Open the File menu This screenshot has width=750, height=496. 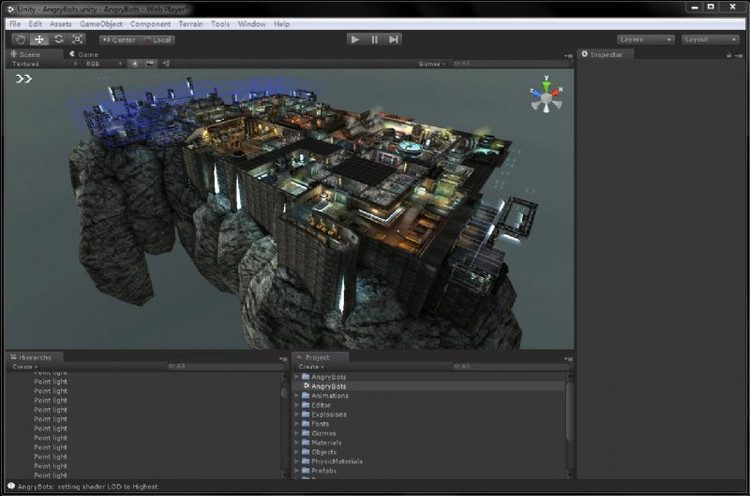15,24
